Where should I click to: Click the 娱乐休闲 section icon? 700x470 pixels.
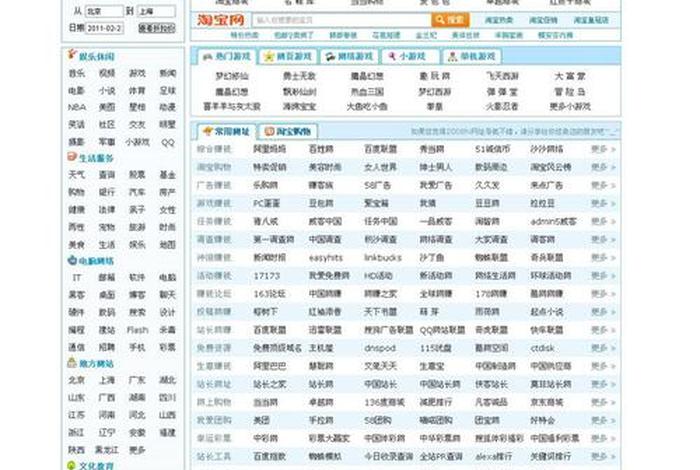72,55
